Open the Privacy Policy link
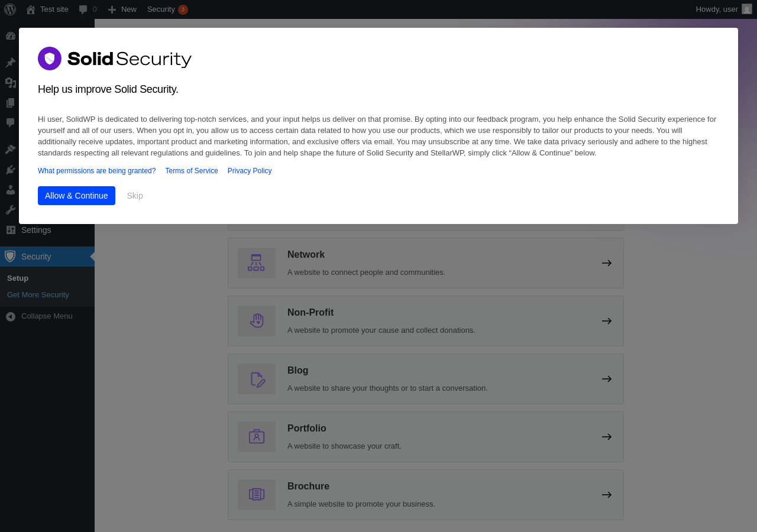The width and height of the screenshot is (757, 532). tap(250, 171)
